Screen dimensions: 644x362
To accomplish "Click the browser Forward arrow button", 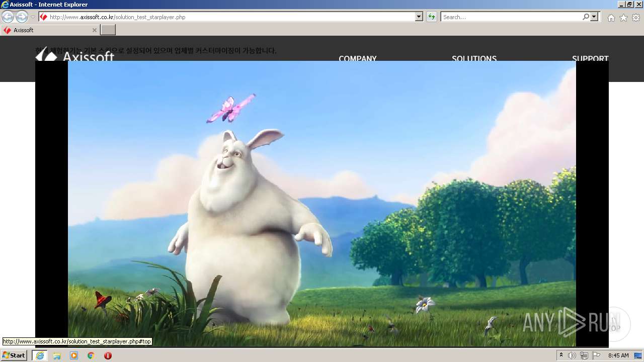I will tap(22, 17).
